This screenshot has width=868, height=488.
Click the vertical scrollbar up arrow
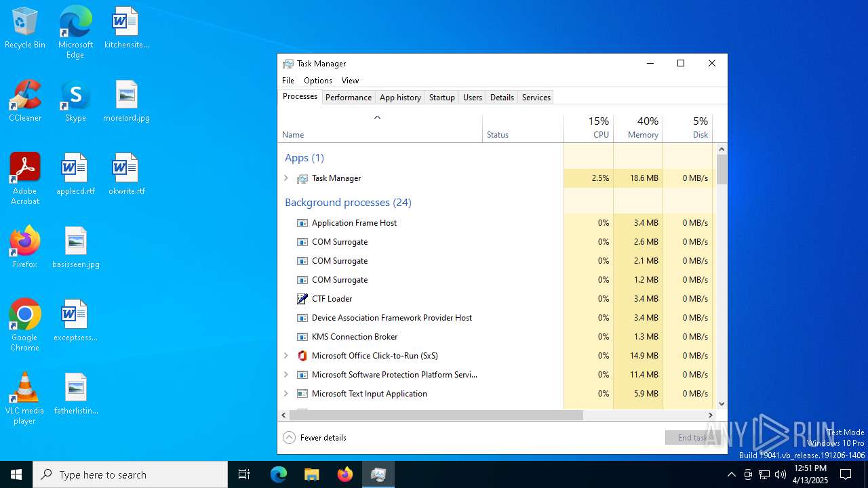(722, 149)
